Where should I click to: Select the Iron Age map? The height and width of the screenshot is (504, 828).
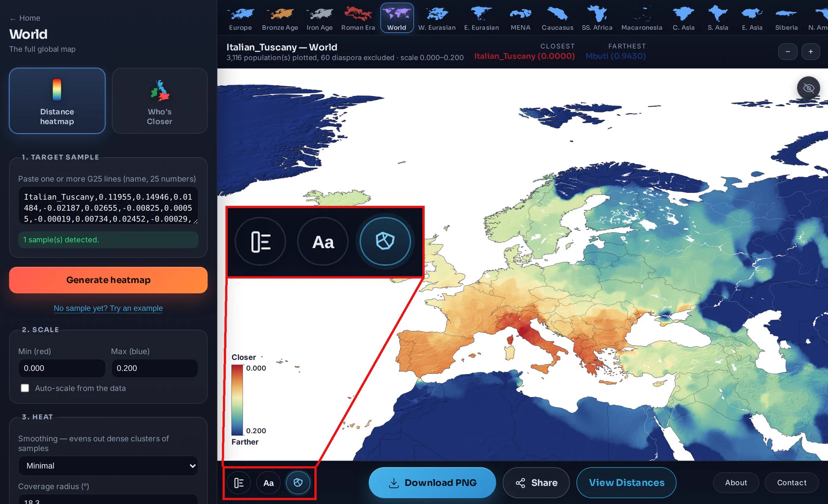click(320, 18)
